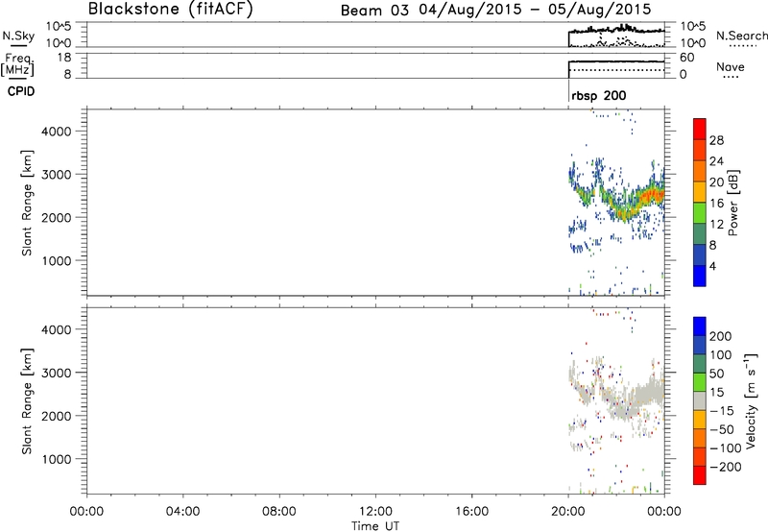Click the 04:00 time tick label

(182, 512)
